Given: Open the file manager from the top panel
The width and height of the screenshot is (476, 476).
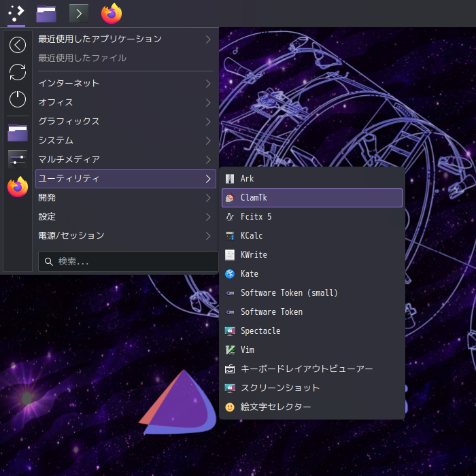Looking at the screenshot, I should click(46, 14).
